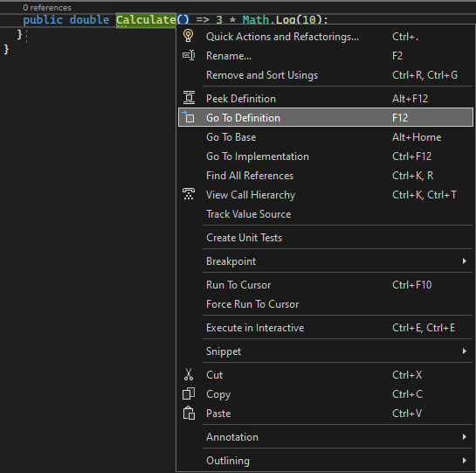
Task: Select Go To Base
Action: pyautogui.click(x=326, y=137)
